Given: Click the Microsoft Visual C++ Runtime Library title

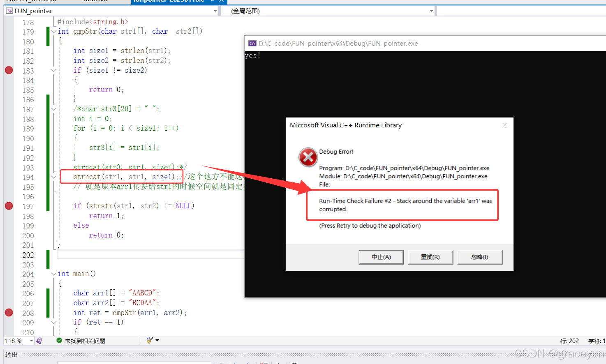Looking at the screenshot, I should [x=346, y=125].
